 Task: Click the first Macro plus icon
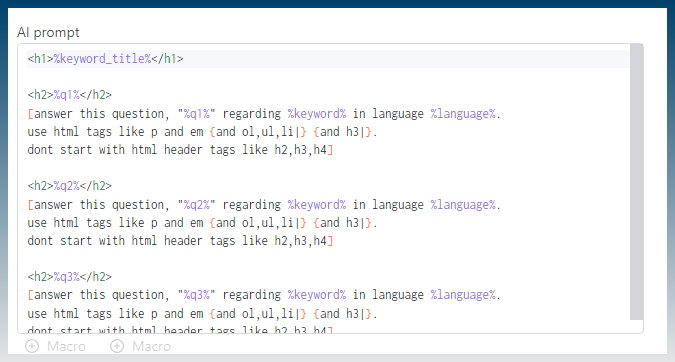32,346
